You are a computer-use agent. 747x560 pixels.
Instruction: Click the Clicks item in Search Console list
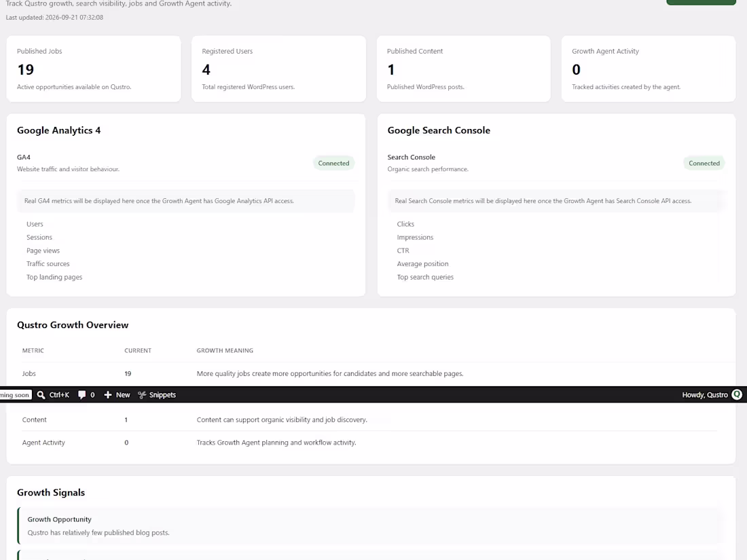(x=405, y=224)
